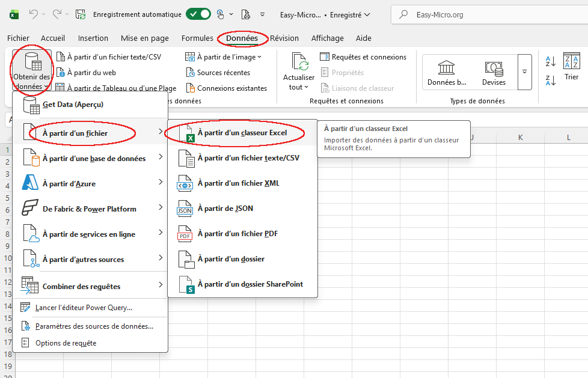Click the Trier sort button

(571, 66)
